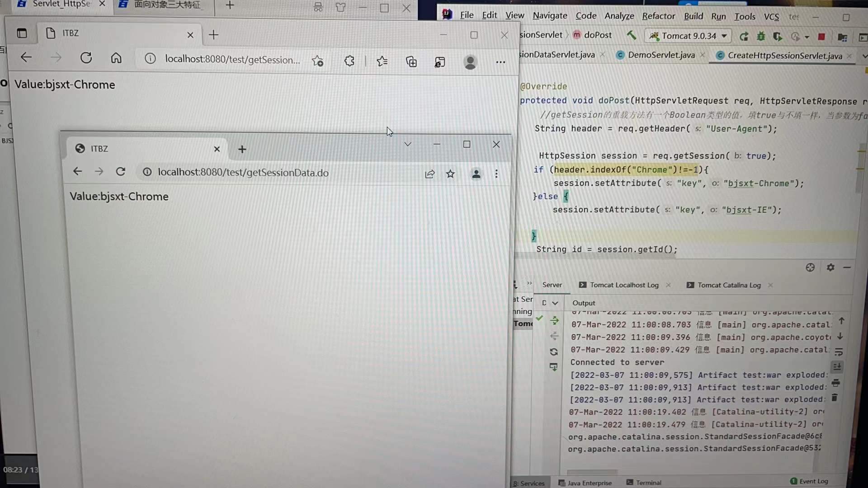This screenshot has width=868, height=488.
Task: Open Edge tab actions menu icon
Action: [22, 33]
